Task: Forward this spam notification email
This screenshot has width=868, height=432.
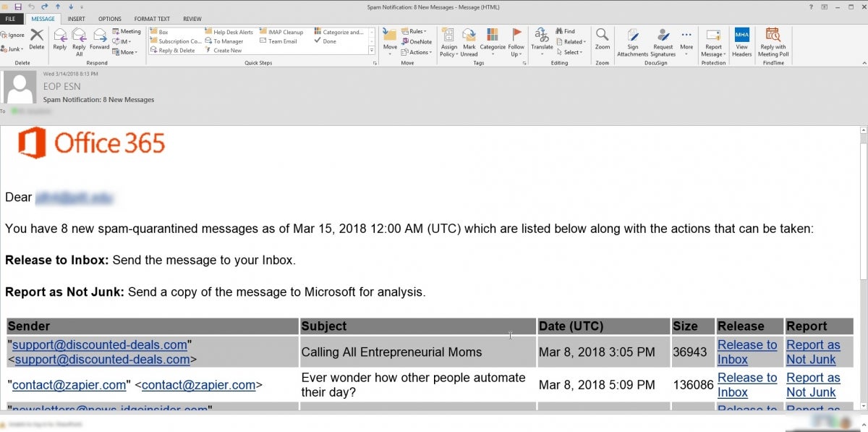Action: click(x=99, y=39)
